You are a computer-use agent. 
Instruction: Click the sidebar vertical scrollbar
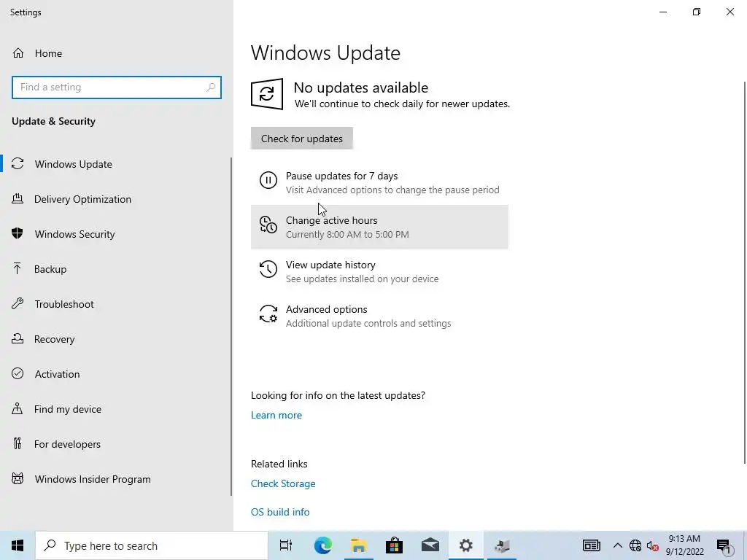pos(231,327)
